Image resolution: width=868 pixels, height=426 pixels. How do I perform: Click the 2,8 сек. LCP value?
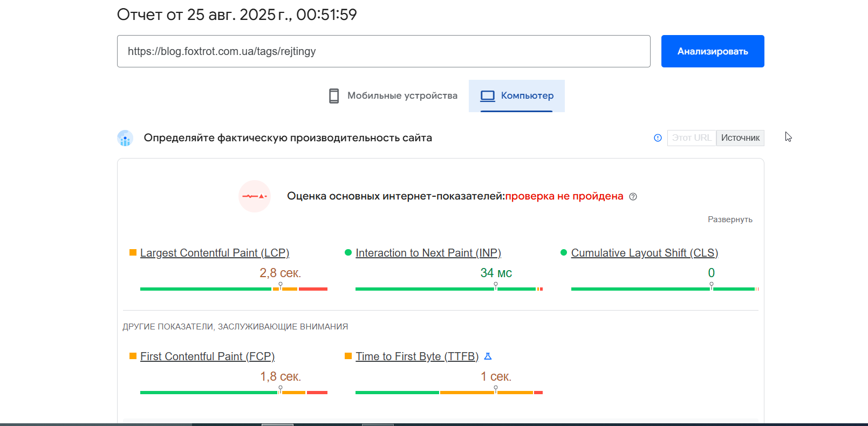pos(281,273)
